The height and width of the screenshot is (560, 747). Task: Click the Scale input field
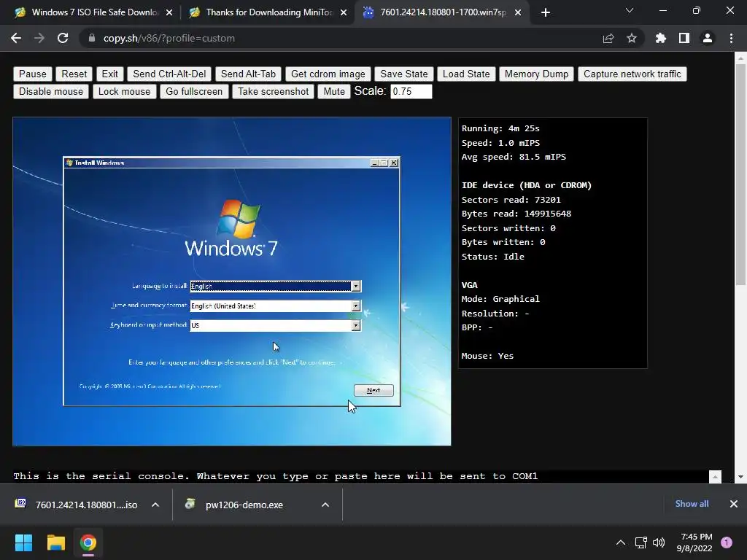coord(411,91)
